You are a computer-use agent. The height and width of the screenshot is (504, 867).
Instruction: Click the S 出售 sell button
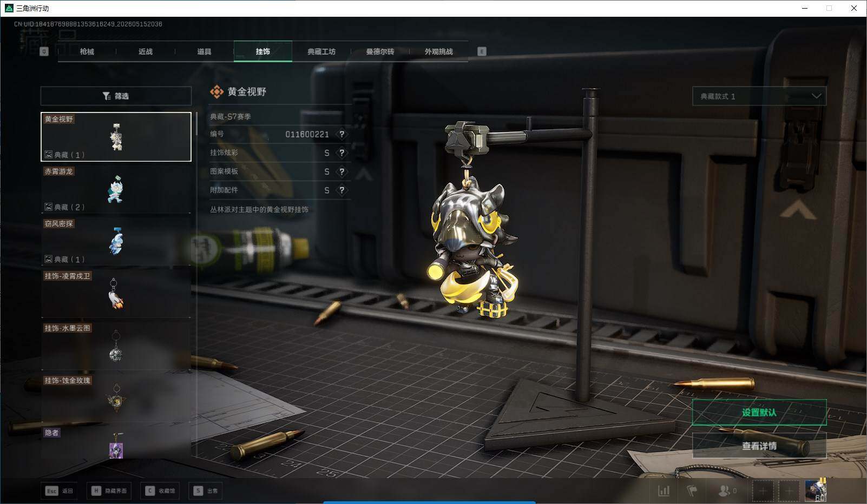tap(206, 491)
